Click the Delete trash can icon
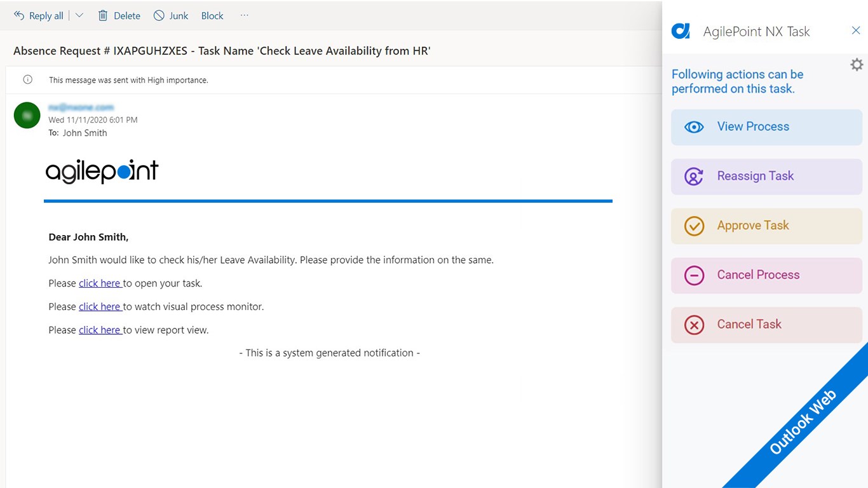Viewport: 868px width, 488px height. 103,15
